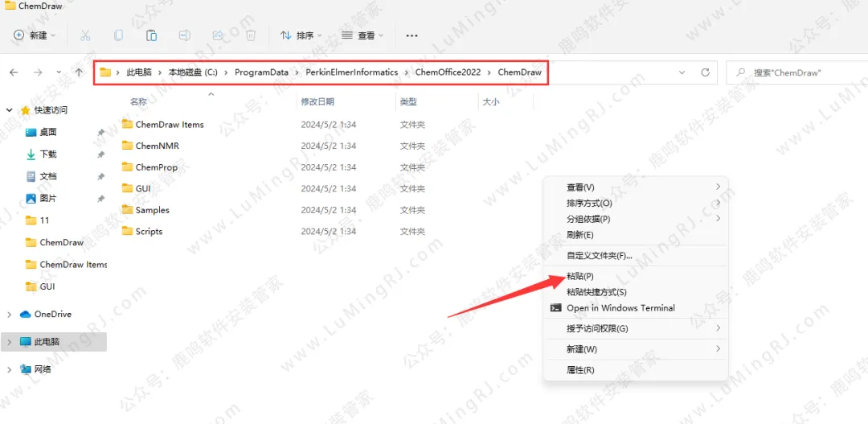Click the Refresh icon beside address bar

(x=705, y=72)
